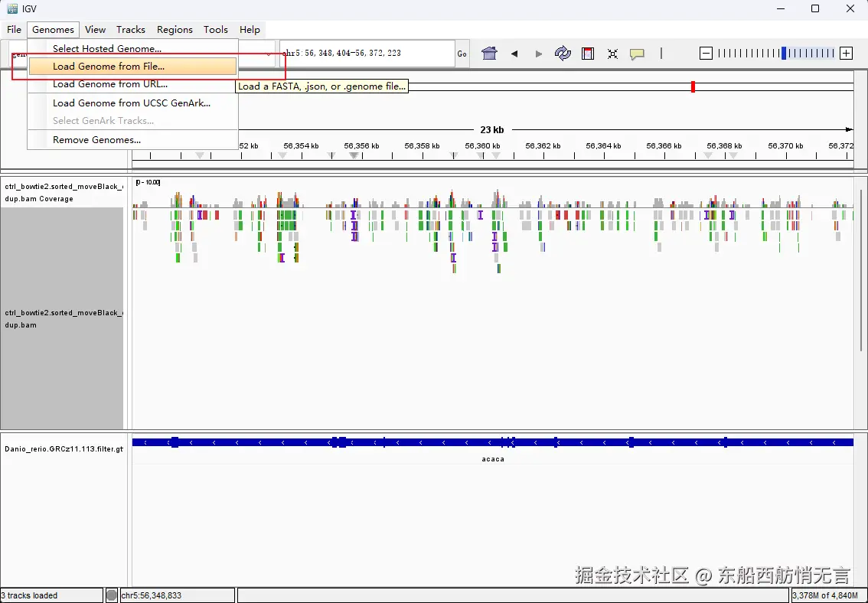This screenshot has height=603, width=868.
Task: Open the Regions menu
Action: click(175, 29)
